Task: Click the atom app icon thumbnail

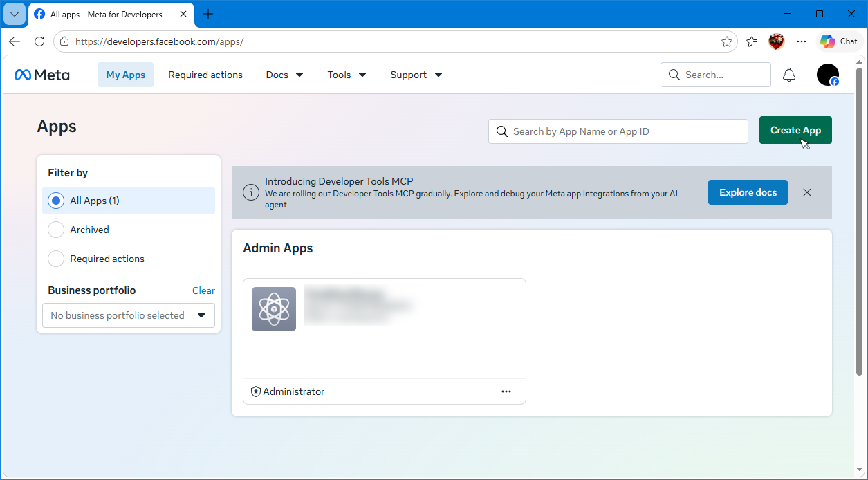Action: click(x=274, y=309)
